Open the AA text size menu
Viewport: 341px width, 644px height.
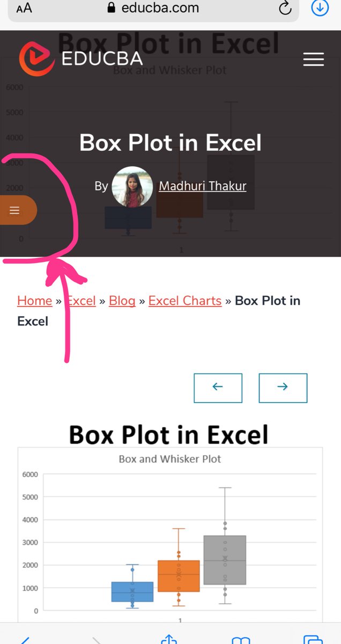click(x=24, y=8)
